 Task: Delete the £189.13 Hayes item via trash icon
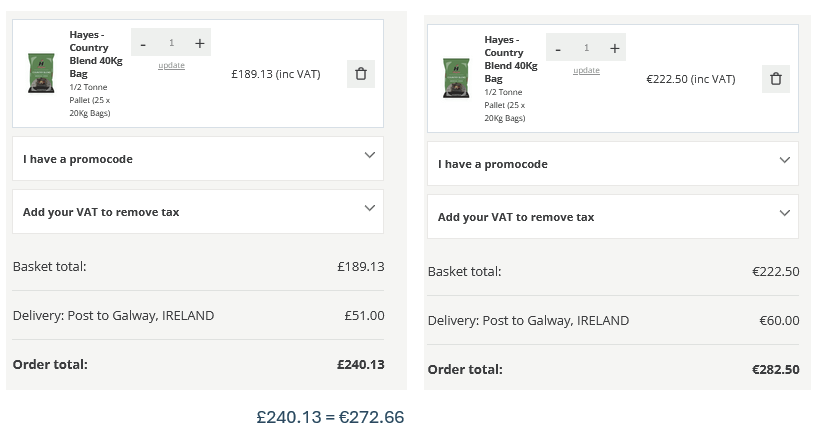click(x=361, y=74)
